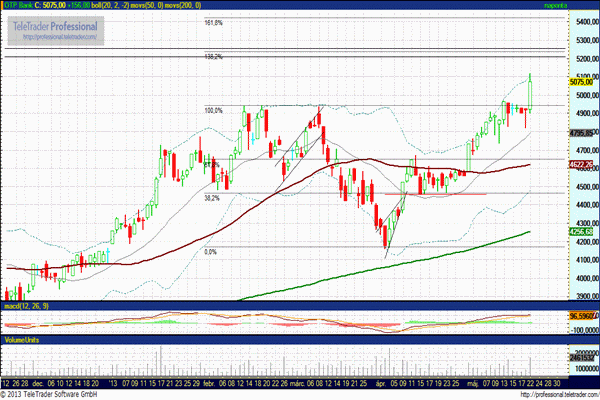Click the 'febr.' month label on date axis
The width and height of the screenshot is (600, 400).
click(x=208, y=383)
